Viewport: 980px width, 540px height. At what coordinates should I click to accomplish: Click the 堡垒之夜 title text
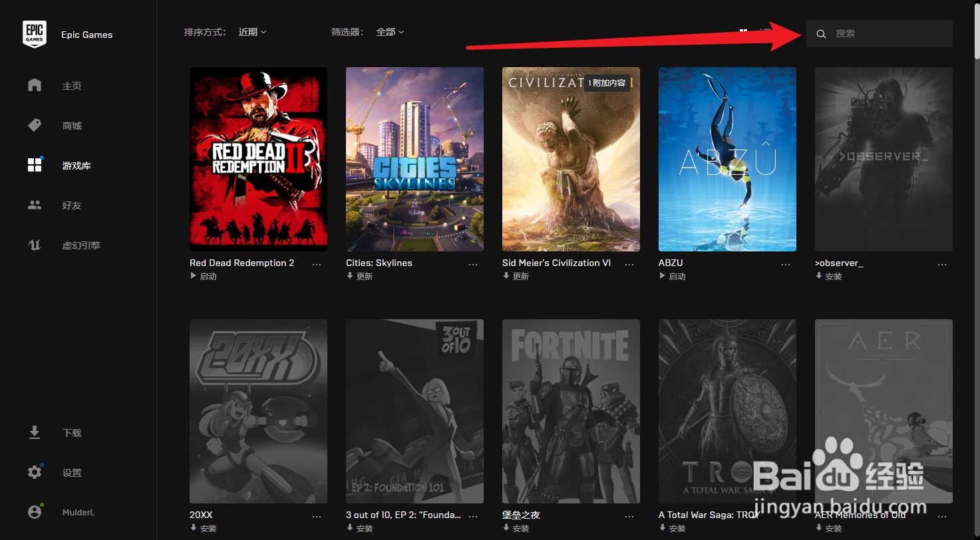[x=520, y=515]
